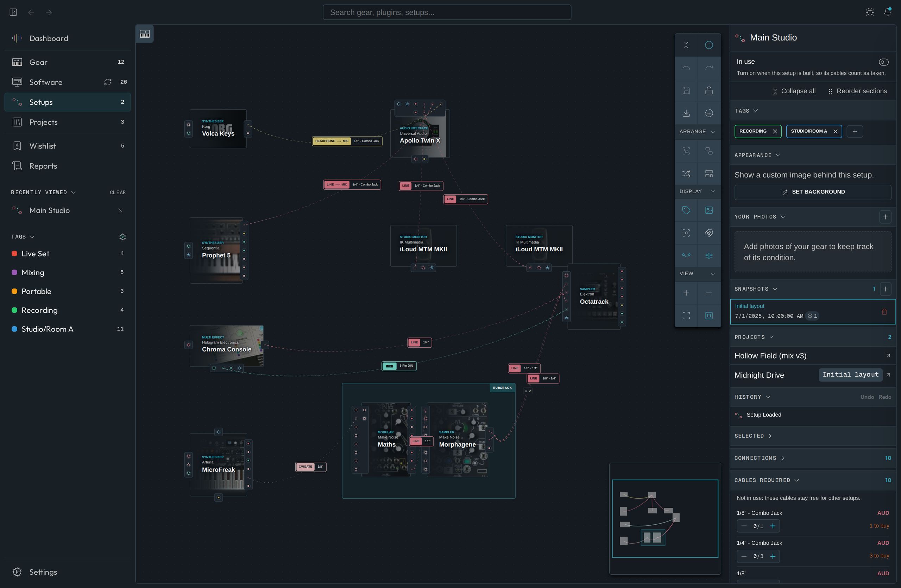This screenshot has height=588, width=901.
Task: Click the SET BACKGROUND button
Action: coord(812,192)
